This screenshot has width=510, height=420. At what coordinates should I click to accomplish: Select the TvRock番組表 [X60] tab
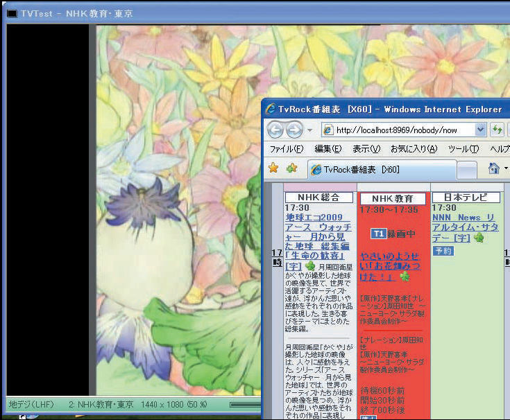(382, 170)
